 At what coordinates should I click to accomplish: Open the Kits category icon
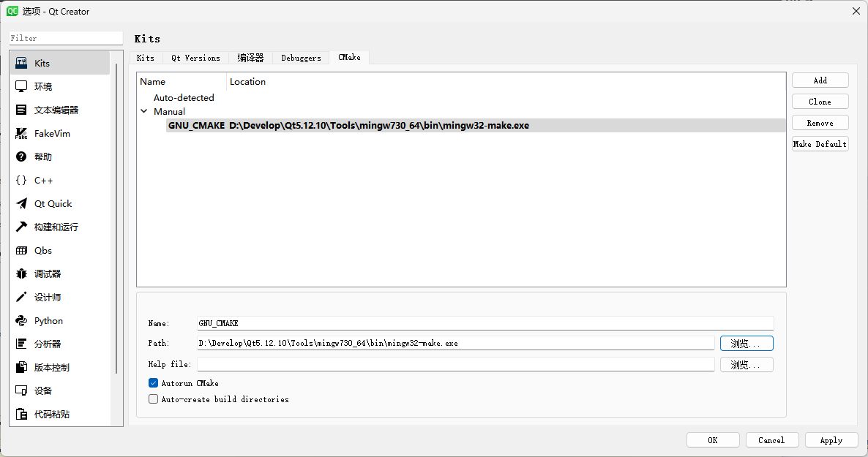21,63
